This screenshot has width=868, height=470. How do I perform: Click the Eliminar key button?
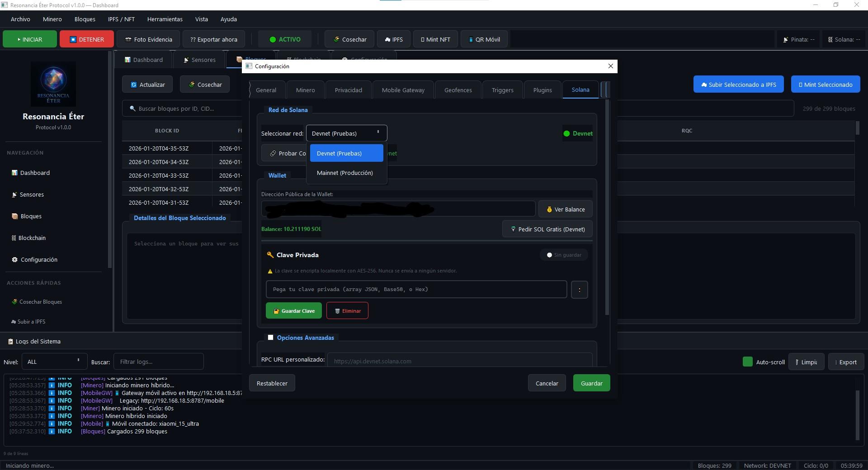coord(347,311)
